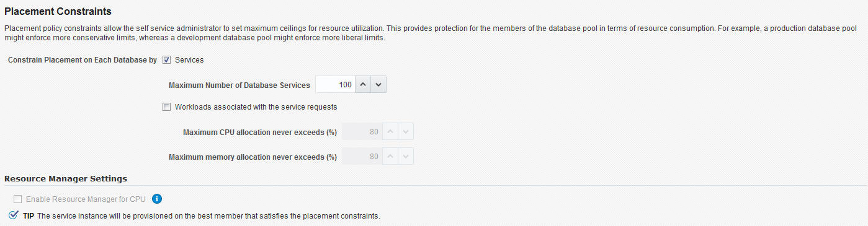Click the Maximum memory allocation never exceeds label
The image size is (868, 226).
tap(253, 157)
